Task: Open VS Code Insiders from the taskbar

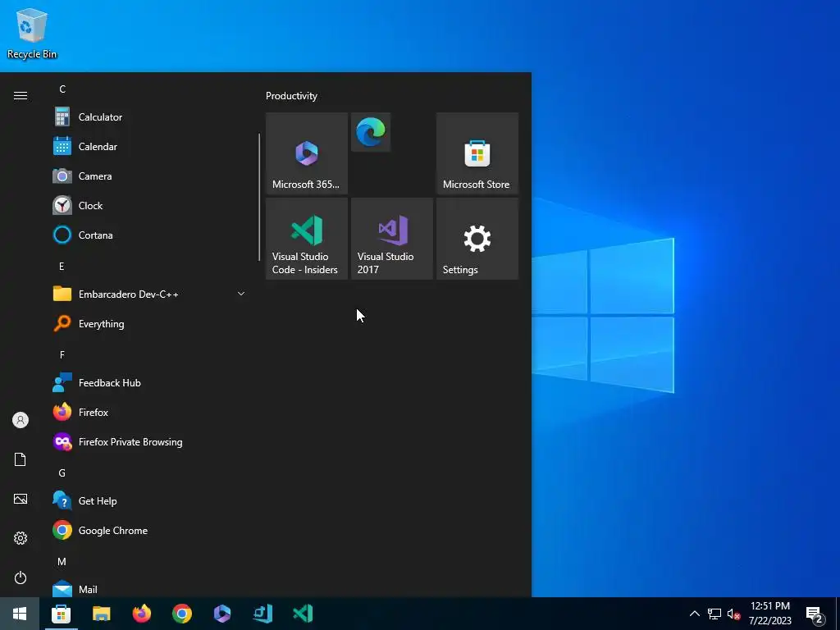Action: (303, 614)
